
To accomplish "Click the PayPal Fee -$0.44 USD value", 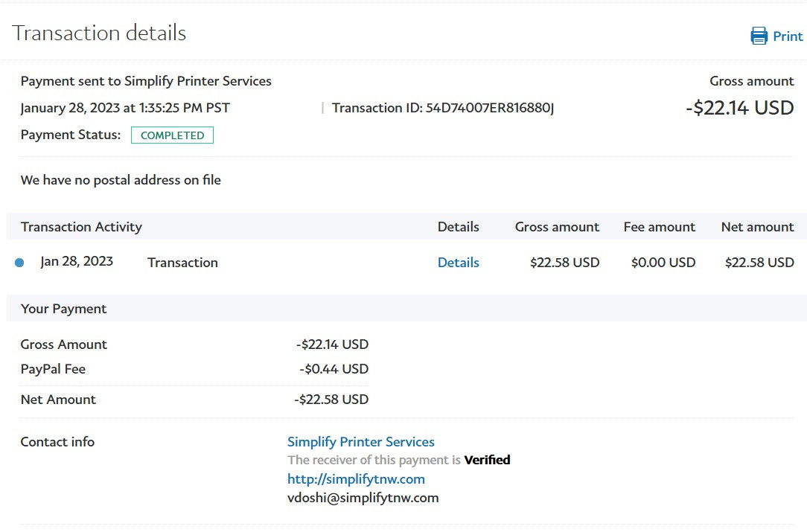I will coord(334,369).
